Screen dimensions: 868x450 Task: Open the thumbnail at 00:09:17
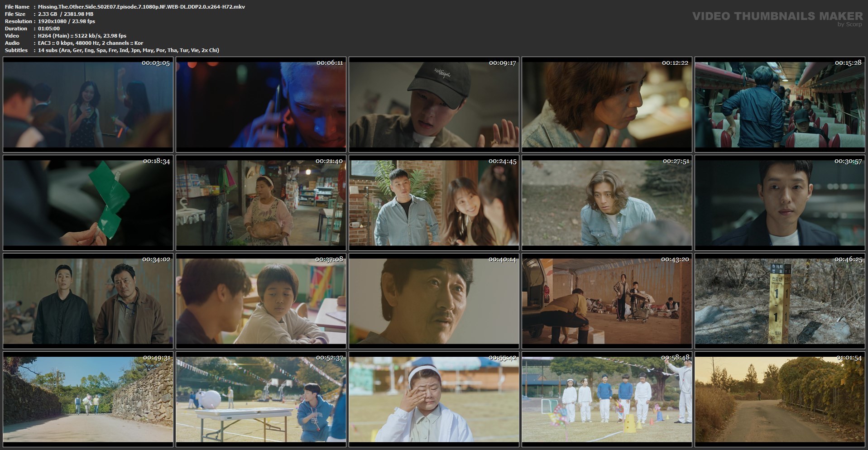434,105
